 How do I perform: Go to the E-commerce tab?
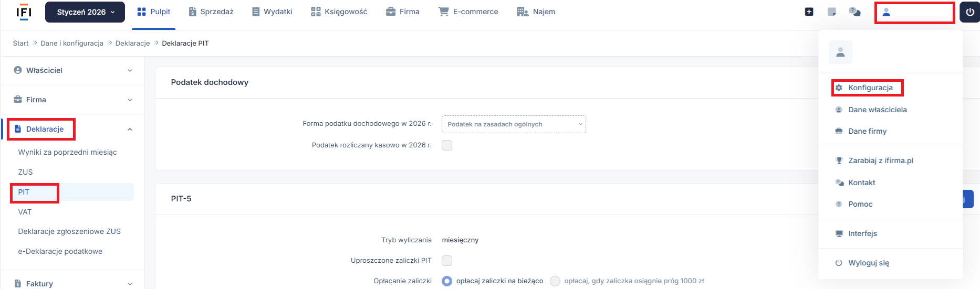(468, 12)
